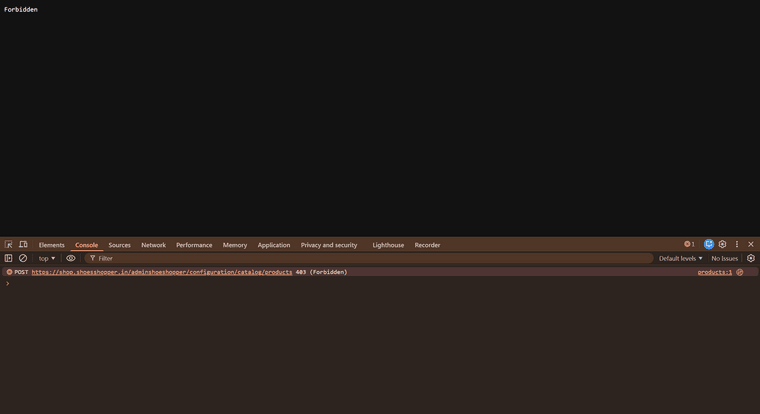Click the red error count badge

tap(689, 244)
